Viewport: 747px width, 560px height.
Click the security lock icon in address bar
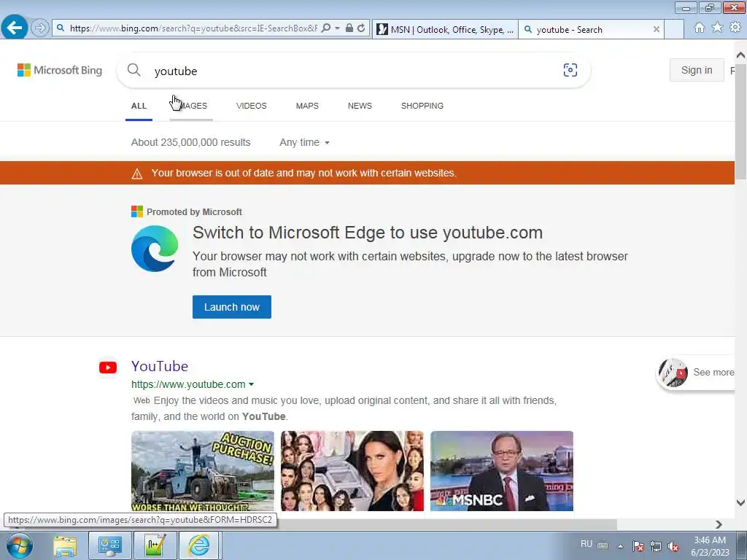(349, 28)
